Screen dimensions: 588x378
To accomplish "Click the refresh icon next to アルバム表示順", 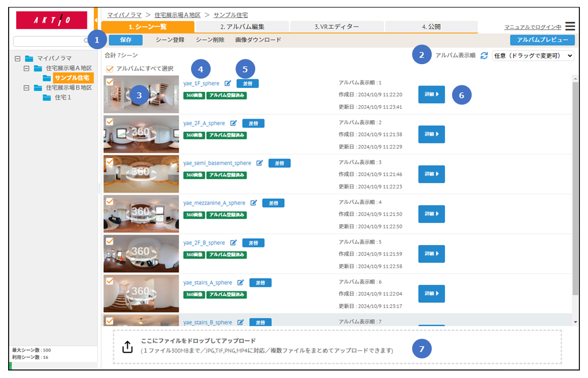I will click(484, 55).
